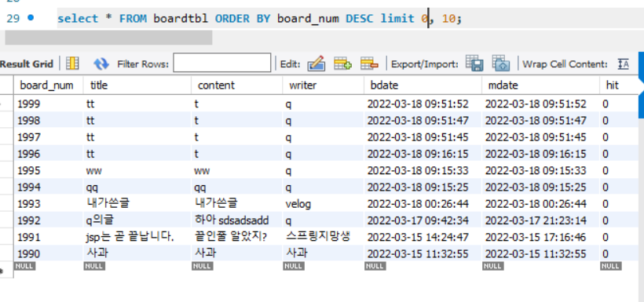The image size is (644, 302).
Task: Import records from external file icon
Action: (x=500, y=64)
